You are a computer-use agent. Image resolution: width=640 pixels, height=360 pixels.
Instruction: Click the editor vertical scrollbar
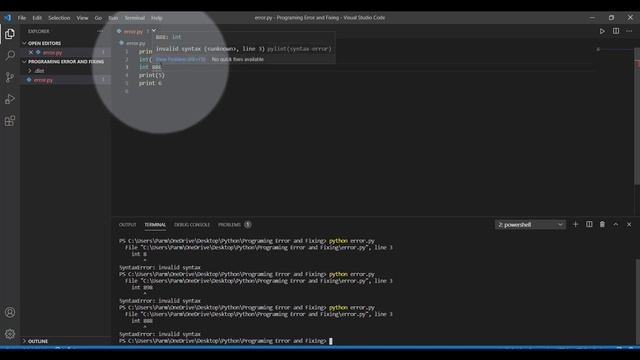[x=637, y=116]
